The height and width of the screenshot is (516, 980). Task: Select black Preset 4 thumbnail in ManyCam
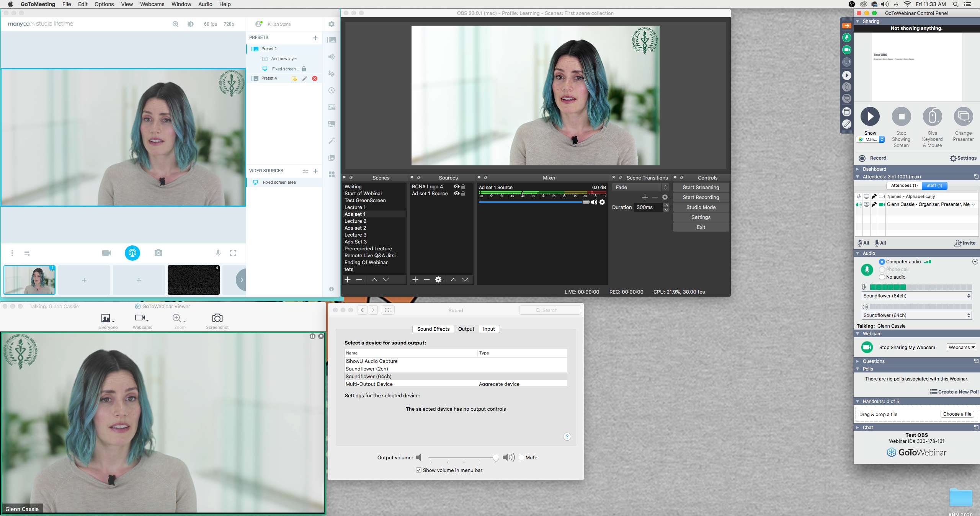[194, 280]
